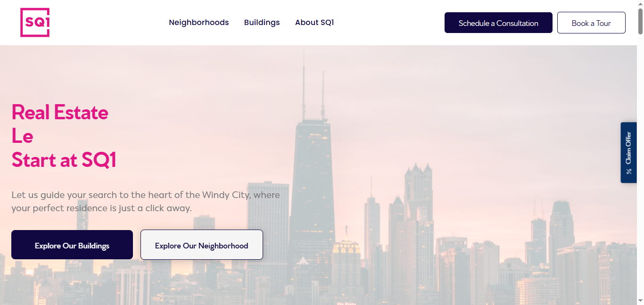This screenshot has height=305, width=644.
Task: Choose Explore Our Neighborhood button
Action: (x=202, y=245)
